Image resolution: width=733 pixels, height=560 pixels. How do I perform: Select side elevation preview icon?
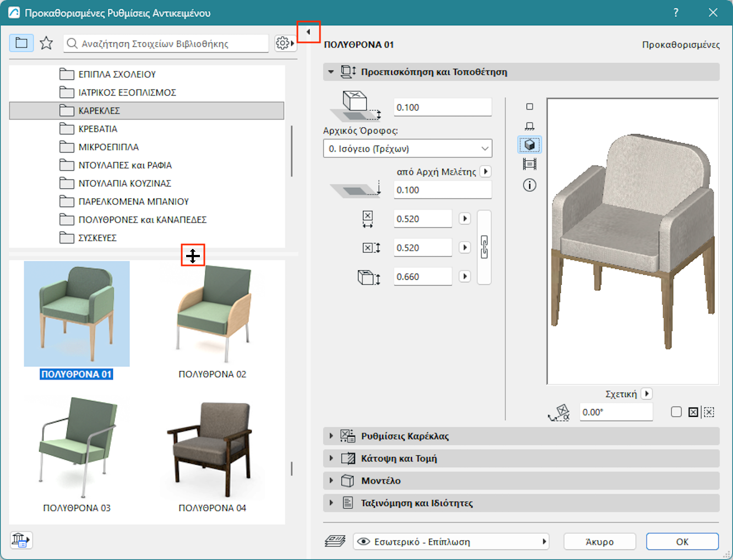(x=529, y=126)
